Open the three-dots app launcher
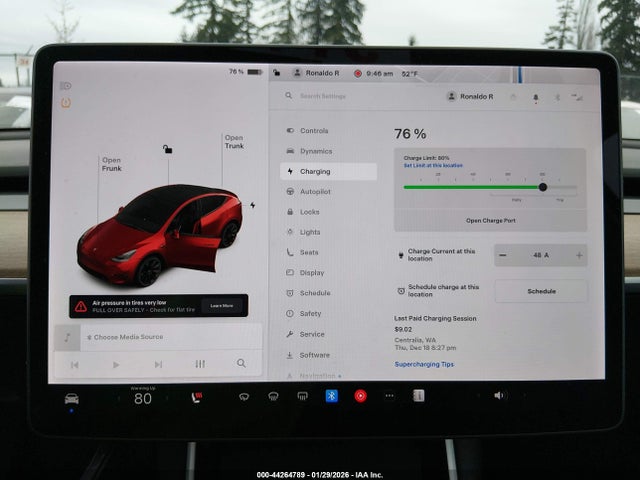640x480 pixels. click(389, 396)
